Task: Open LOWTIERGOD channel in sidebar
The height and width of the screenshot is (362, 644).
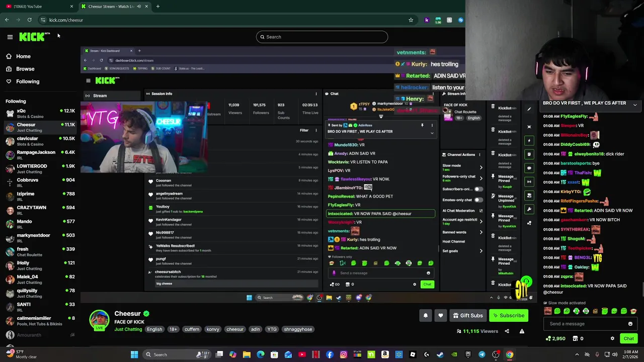Action: point(39,169)
